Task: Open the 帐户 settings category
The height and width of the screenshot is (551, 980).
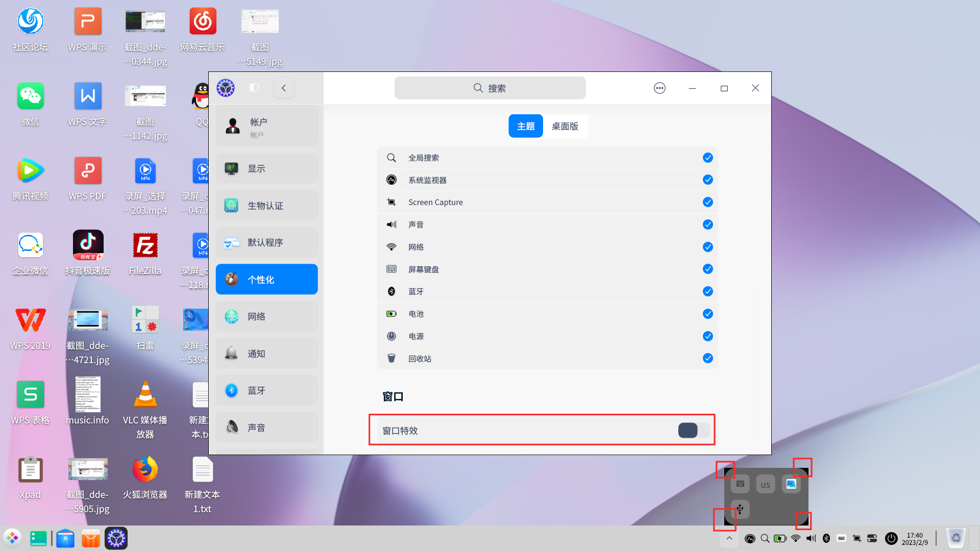Action: [x=266, y=126]
